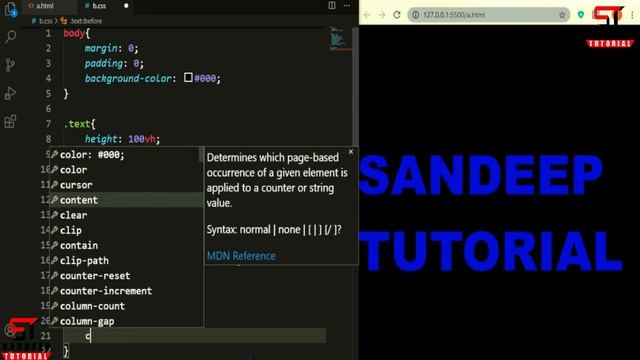Select the 'column-gap' suggestion
This screenshot has height=360, width=640.
point(126,321)
